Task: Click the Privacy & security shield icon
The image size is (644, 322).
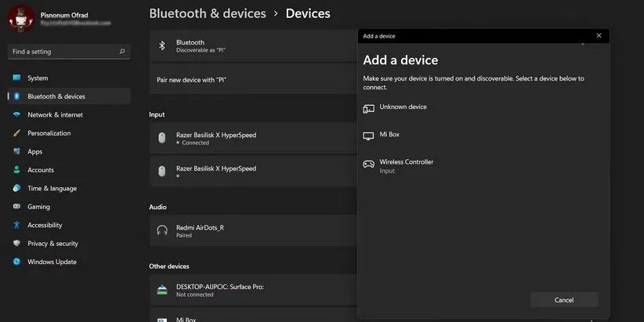Action: (x=16, y=244)
